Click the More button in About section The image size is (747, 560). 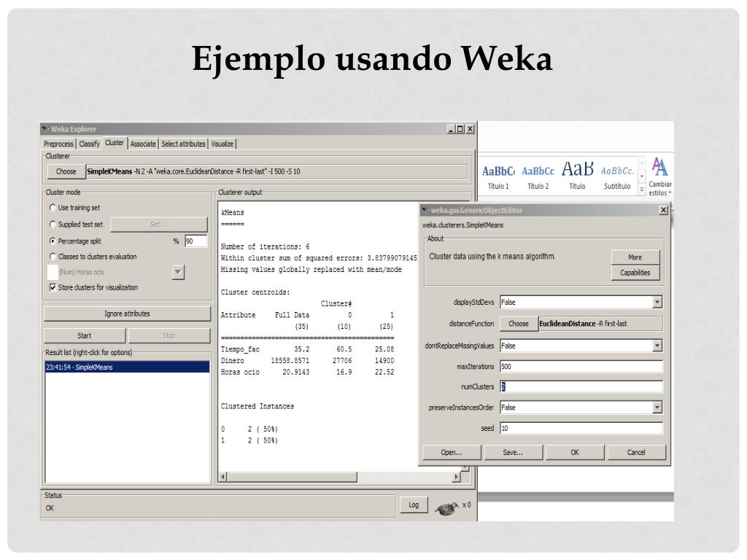click(635, 257)
